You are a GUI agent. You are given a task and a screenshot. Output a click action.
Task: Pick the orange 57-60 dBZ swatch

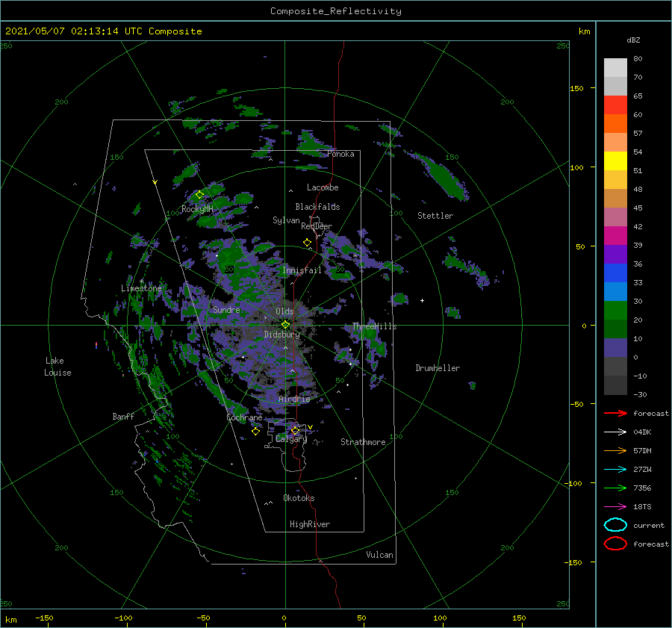point(615,124)
